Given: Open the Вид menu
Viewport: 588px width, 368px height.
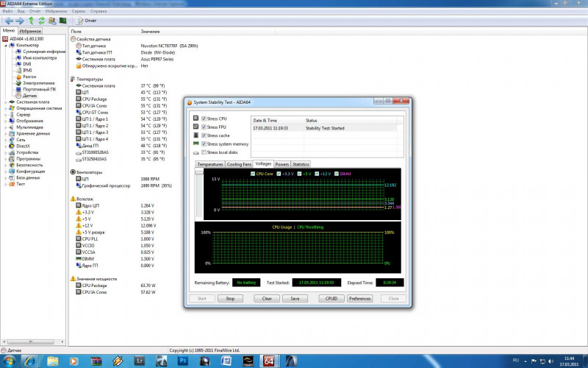Looking at the screenshot, I should click(x=21, y=11).
